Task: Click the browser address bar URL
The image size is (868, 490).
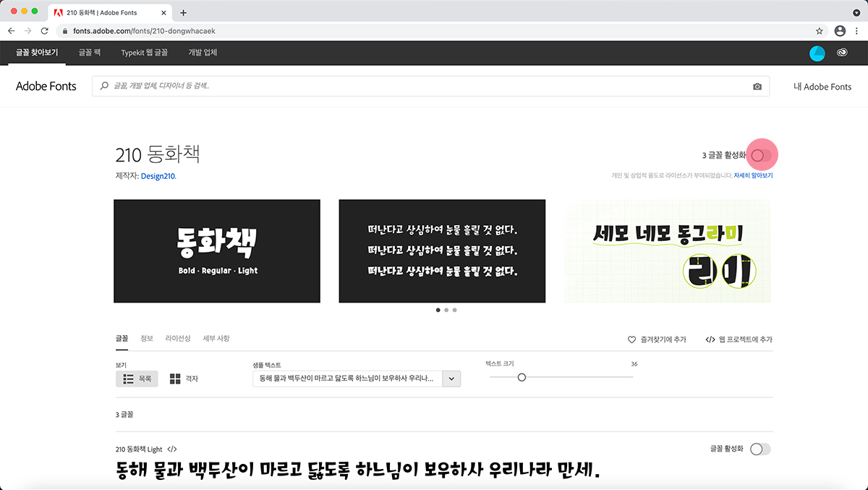Action: point(144,31)
